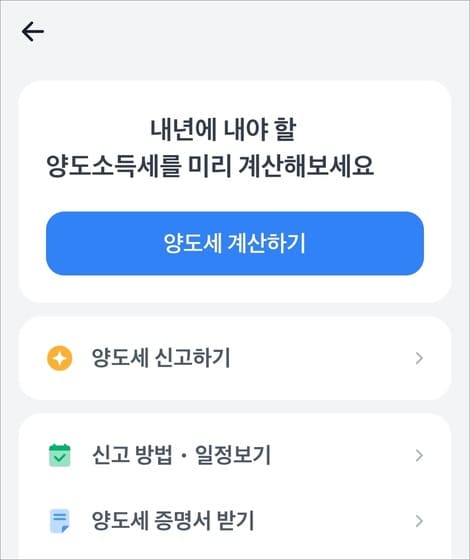470x560 pixels.
Task: Tap the word 신고하기 in the filing row
Action: coord(193,358)
